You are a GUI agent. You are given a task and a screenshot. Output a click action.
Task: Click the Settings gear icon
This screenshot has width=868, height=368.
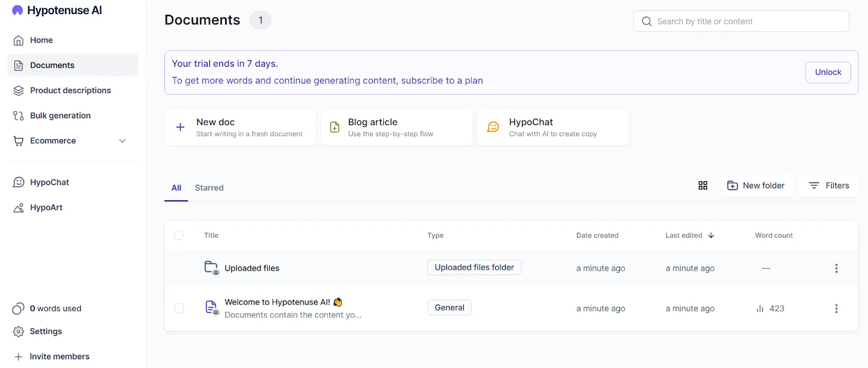(18, 331)
